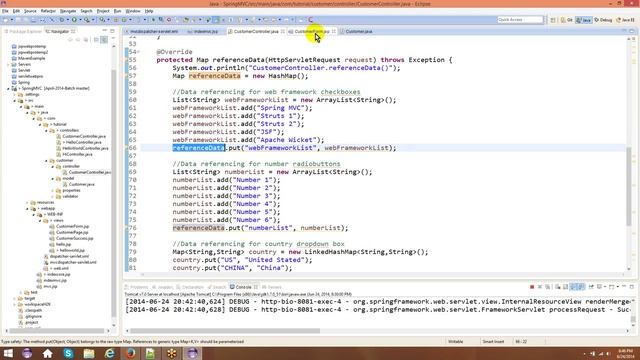Screen dimensions: 640x360
Task: Open the Project menu
Action: (103, 11)
